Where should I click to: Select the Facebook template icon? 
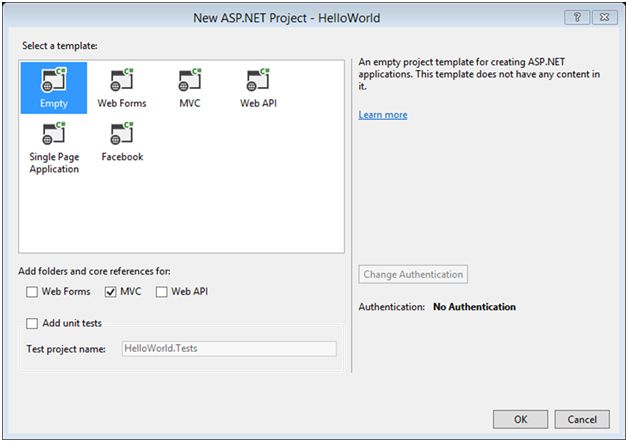121,135
